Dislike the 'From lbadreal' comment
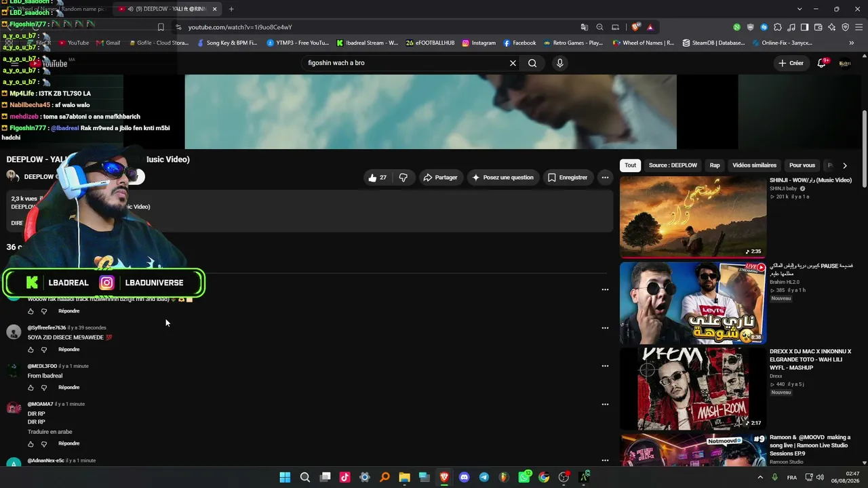Screen dimensions: 868x488 [x=44, y=388]
